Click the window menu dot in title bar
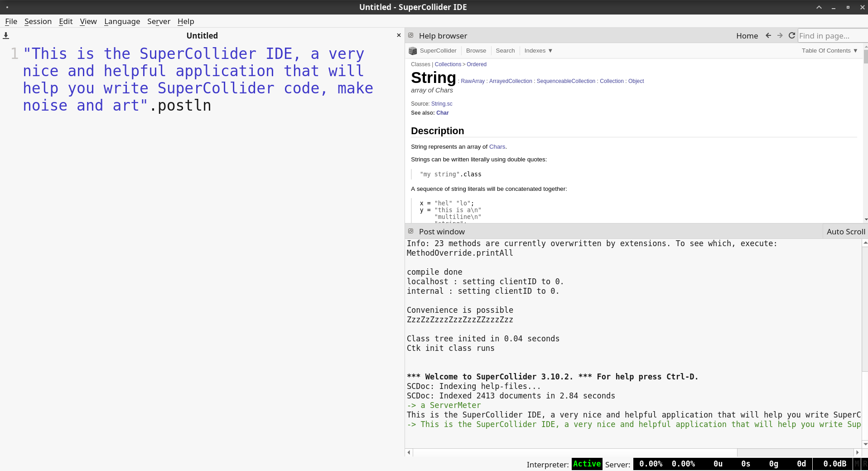Screen dimensions: 868x471 pos(7,7)
